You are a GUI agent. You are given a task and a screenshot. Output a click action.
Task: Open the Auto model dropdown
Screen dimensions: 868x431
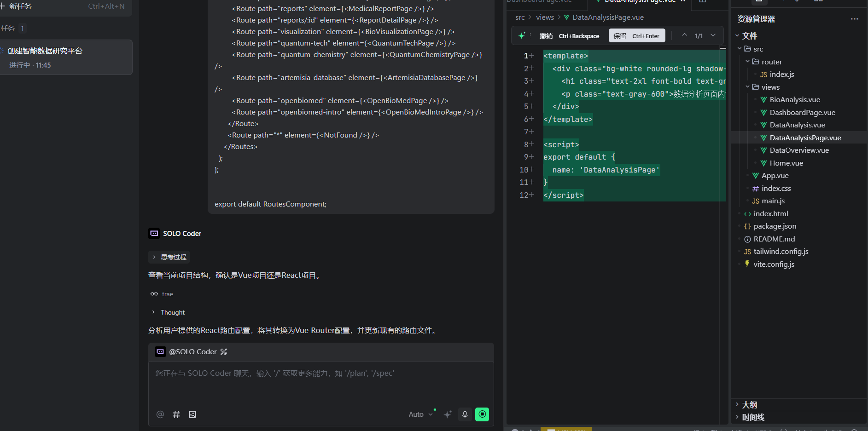coord(421,414)
